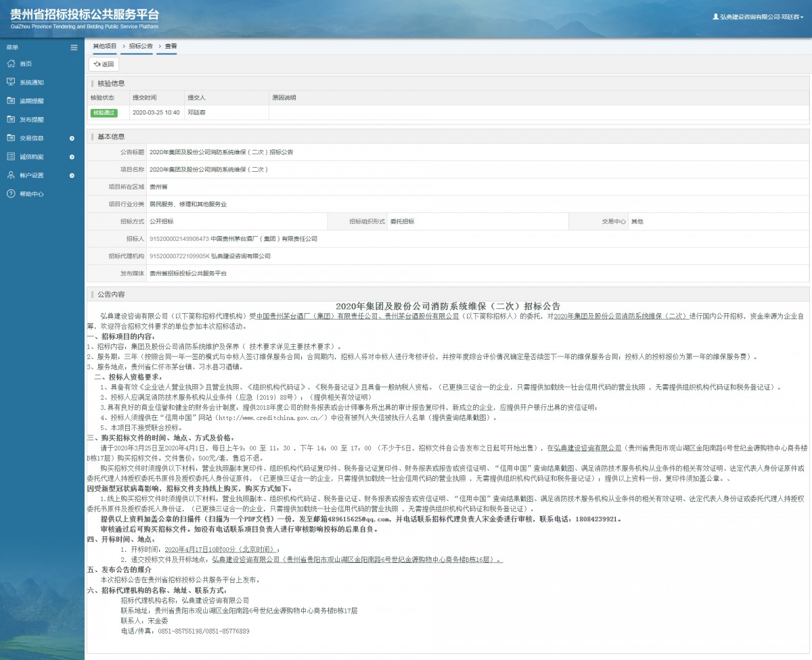The width and height of the screenshot is (812, 660).
Task: Click the 系统通知 monitor icon
Action: click(x=10, y=82)
